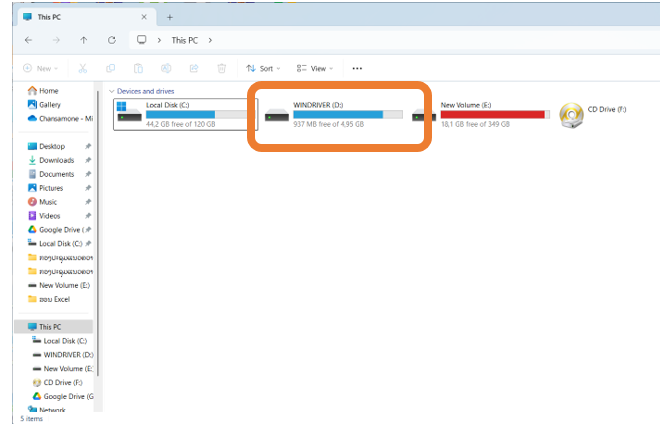Viewport: 660px width, 428px height.
Task: Refresh the This PC view
Action: click(x=112, y=40)
